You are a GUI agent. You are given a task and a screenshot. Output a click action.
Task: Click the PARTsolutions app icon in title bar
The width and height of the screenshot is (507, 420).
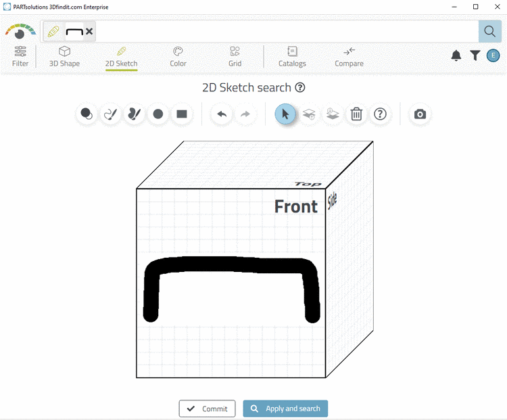click(x=7, y=7)
